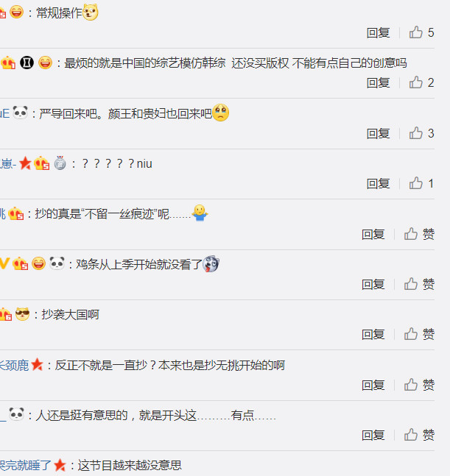Click thumbs-up on the 韩综 comment with 2 likes
The image size is (450, 476).
[x=421, y=82]
